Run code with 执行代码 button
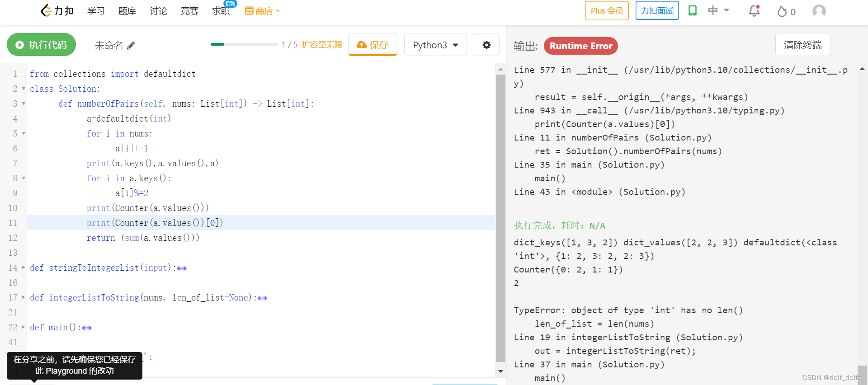 pos(41,45)
